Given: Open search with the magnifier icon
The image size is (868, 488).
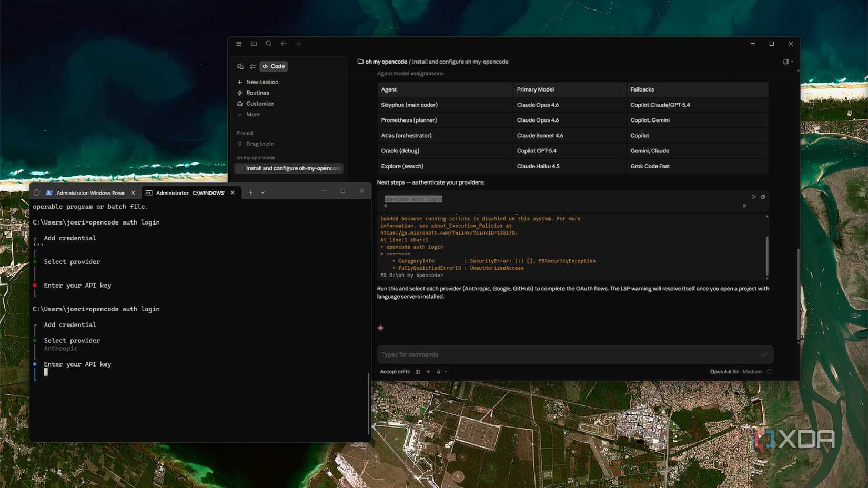Looking at the screenshot, I should [269, 44].
